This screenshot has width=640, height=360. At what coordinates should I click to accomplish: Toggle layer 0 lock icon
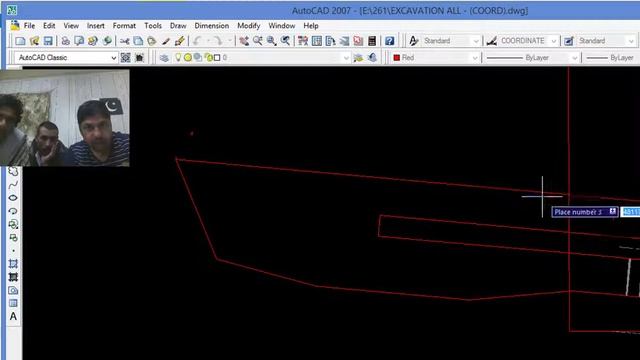click(x=208, y=58)
